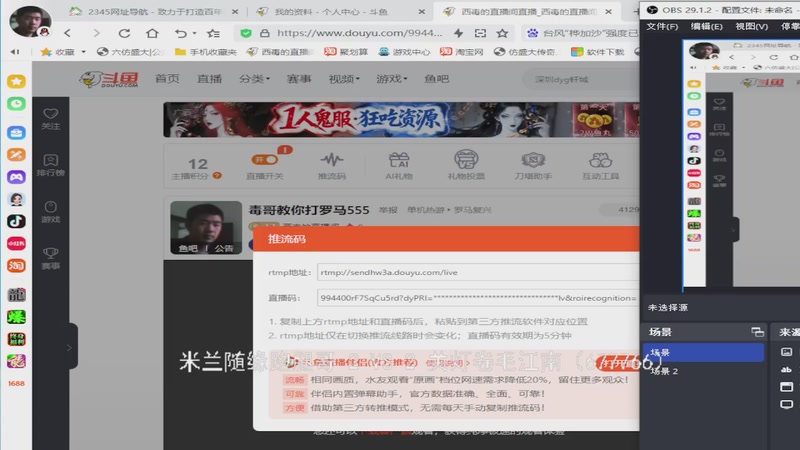Click the OBS 场景 panel pop-out icon

758,332
